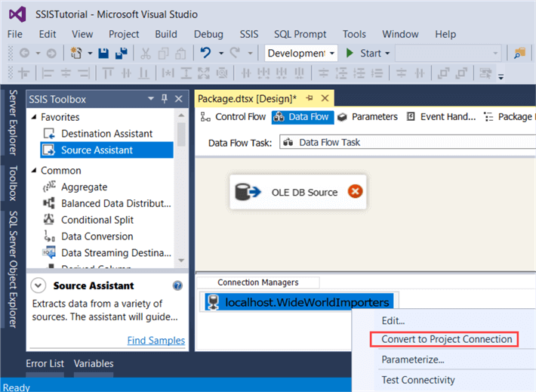Click the Navigate Backward toolbar icon
The height and width of the screenshot is (392, 536).
[x=25, y=54]
